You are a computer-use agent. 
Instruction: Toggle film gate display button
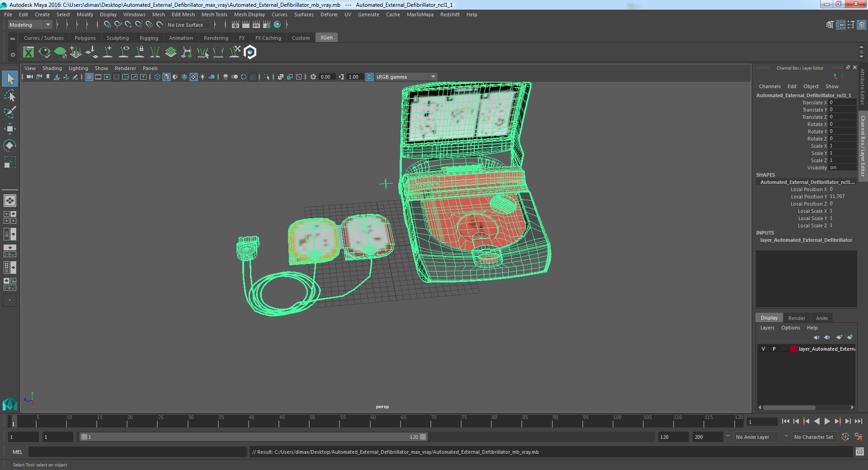pyautogui.click(x=98, y=77)
